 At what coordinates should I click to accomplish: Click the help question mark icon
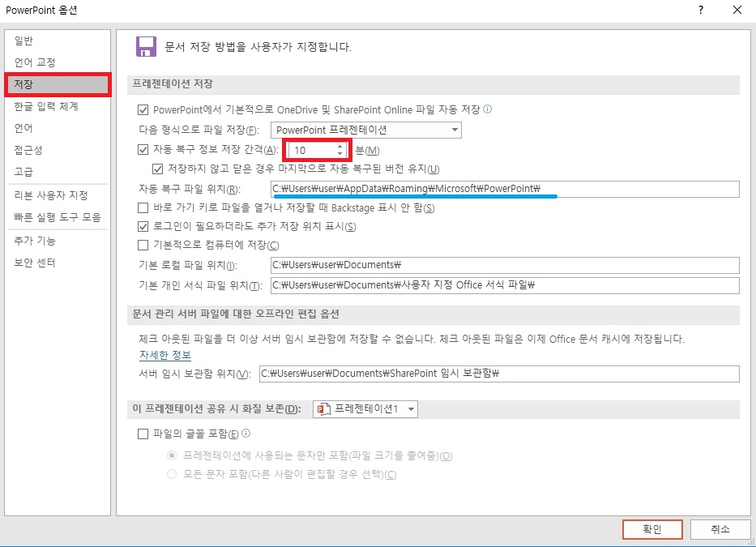coord(702,10)
